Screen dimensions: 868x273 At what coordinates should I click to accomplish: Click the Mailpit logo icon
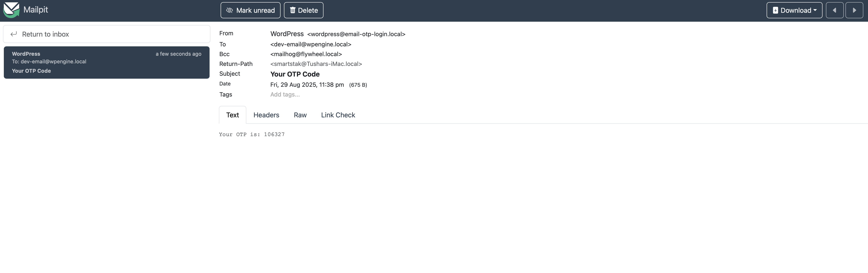[x=11, y=10]
